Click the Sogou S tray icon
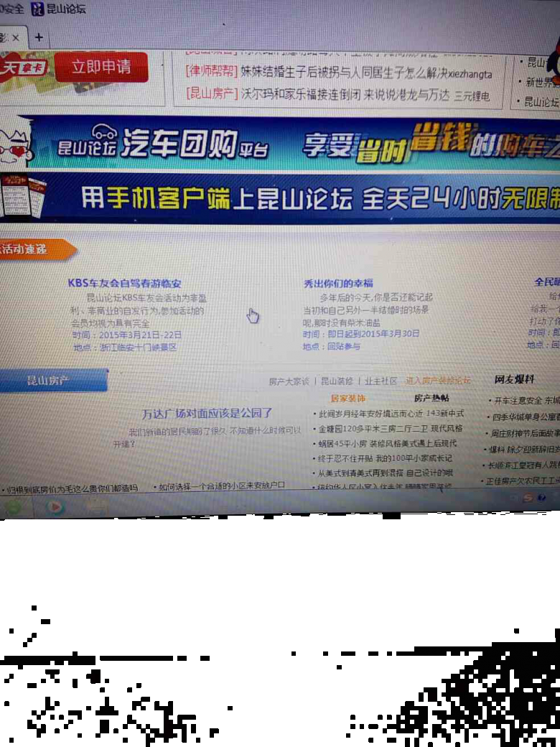Screen dimensions: 560x747 527,498
